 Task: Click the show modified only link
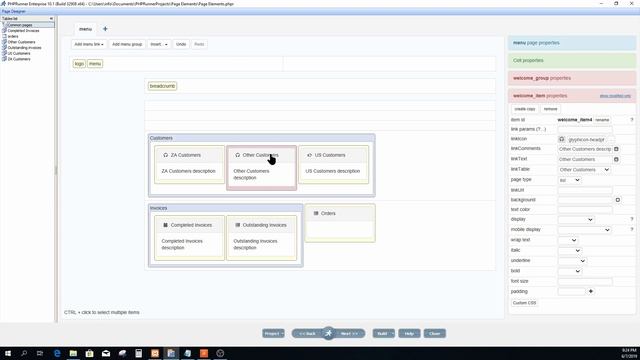click(x=615, y=96)
